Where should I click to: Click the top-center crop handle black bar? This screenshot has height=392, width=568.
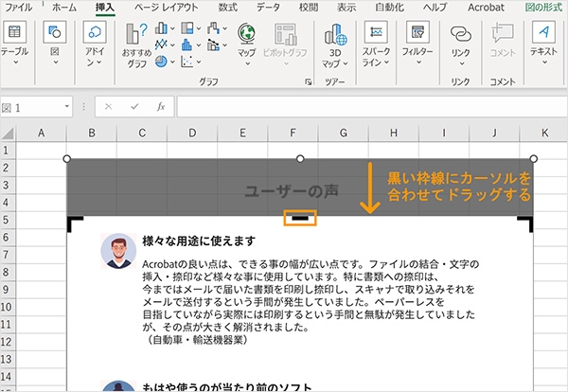click(300, 218)
